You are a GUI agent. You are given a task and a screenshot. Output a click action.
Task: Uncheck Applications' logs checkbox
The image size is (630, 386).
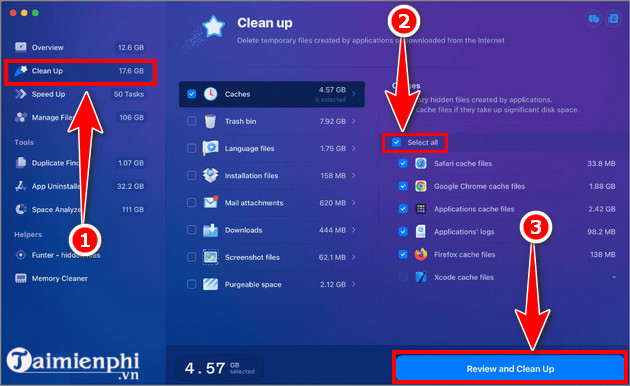(x=403, y=232)
